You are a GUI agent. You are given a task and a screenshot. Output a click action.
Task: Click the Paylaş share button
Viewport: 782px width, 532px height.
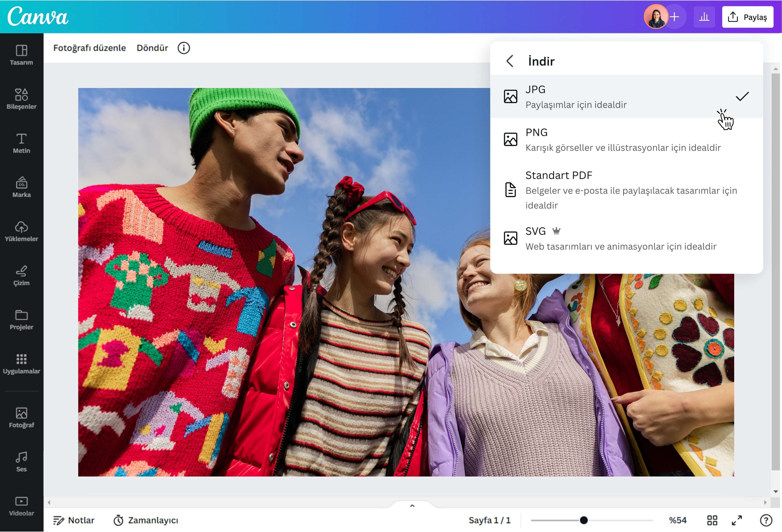[x=747, y=17]
